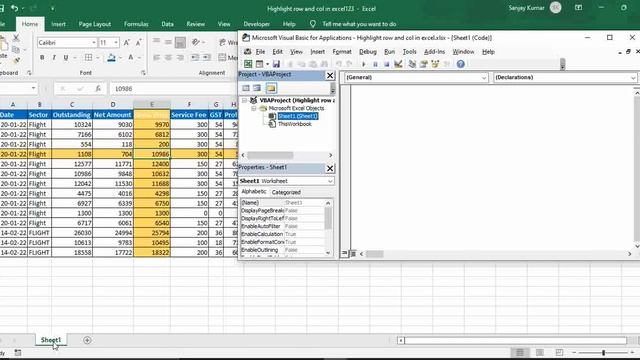
Task: Open the Tools menu in VBA editor
Action: coord(409,52)
